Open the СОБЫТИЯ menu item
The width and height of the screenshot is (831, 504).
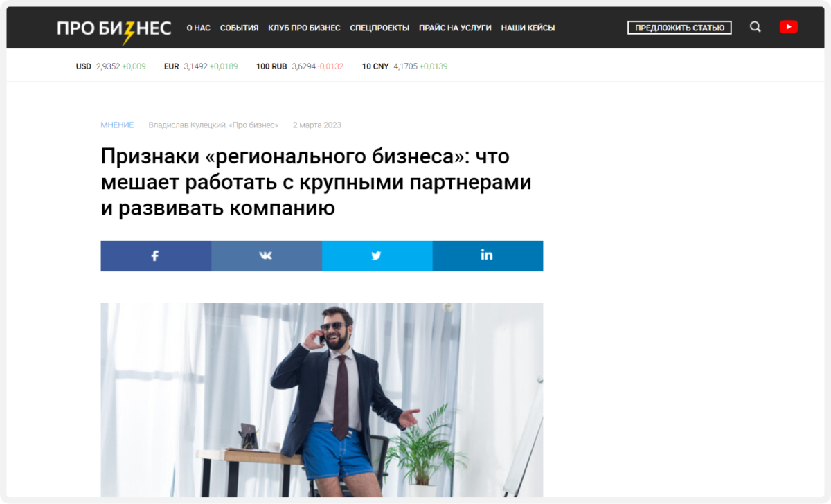pos(239,28)
